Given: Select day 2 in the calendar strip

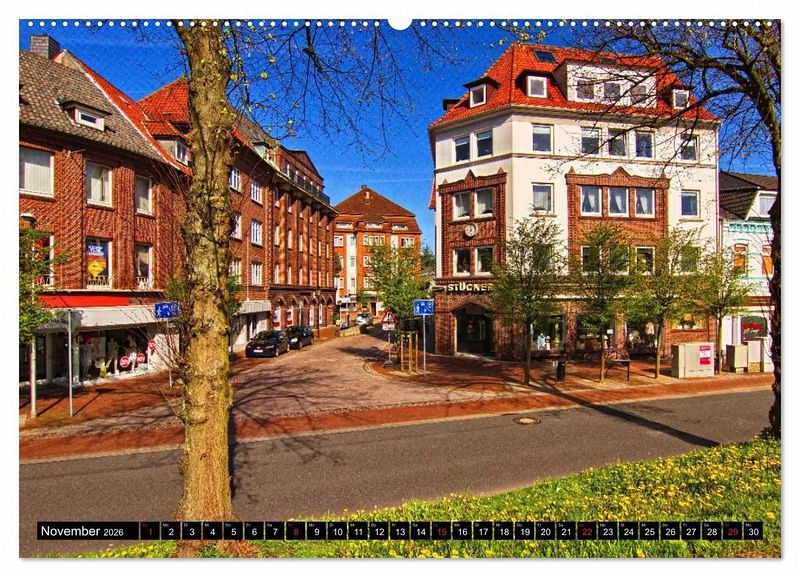Looking at the screenshot, I should click(170, 531).
